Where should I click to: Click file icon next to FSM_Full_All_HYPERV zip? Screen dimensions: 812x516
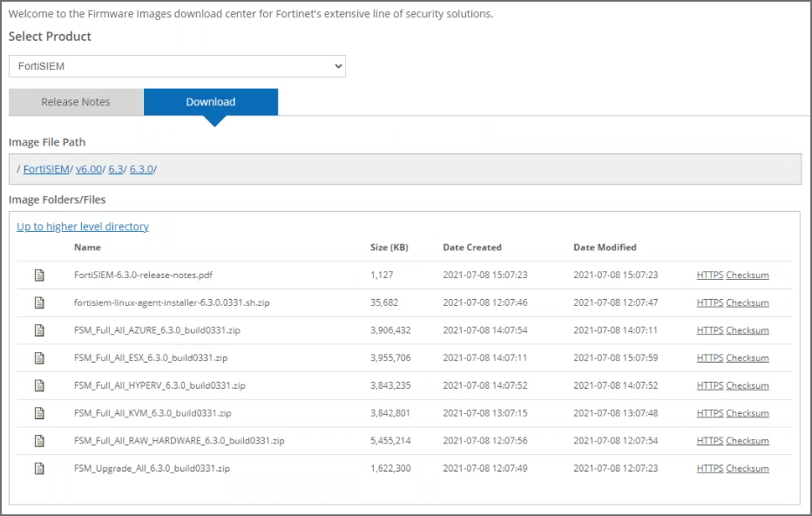coord(39,385)
